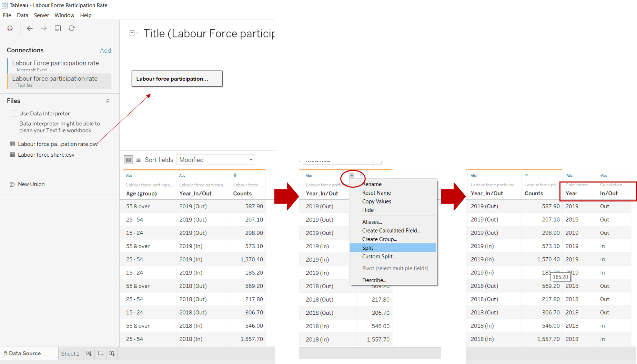Refresh the data source with refresh icon
The width and height of the screenshot is (637, 364).
[72, 28]
